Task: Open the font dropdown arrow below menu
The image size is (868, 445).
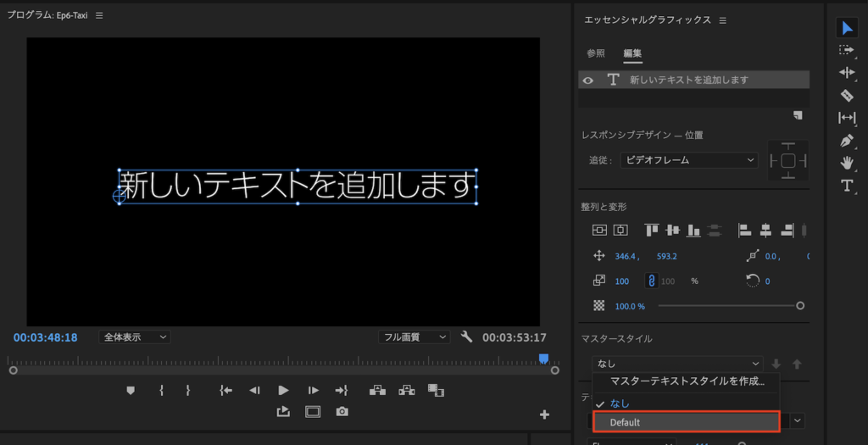Action: (797, 420)
